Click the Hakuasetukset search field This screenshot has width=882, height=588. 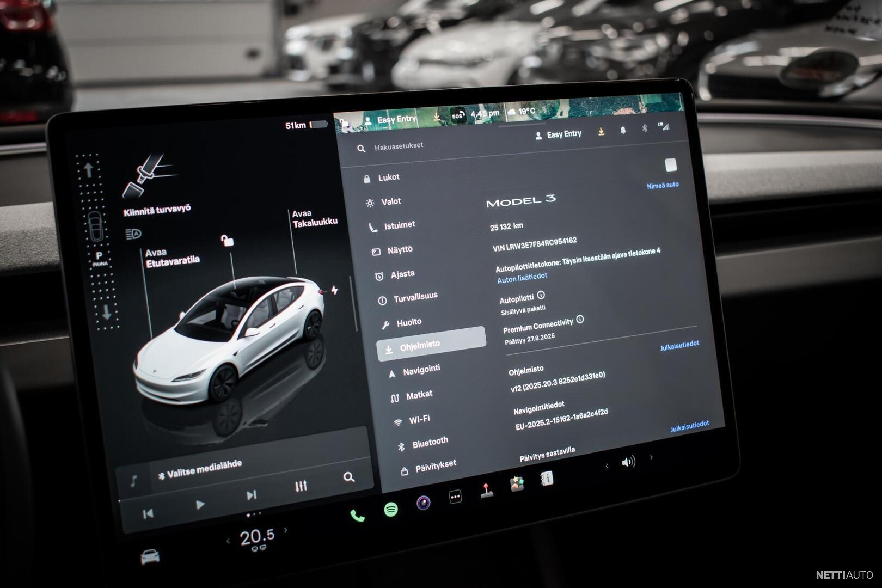click(399, 146)
